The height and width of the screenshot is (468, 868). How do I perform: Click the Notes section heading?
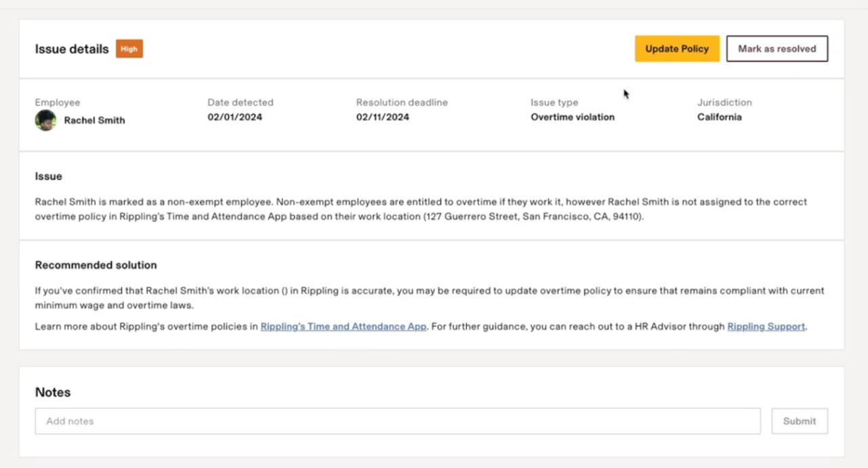[53, 392]
